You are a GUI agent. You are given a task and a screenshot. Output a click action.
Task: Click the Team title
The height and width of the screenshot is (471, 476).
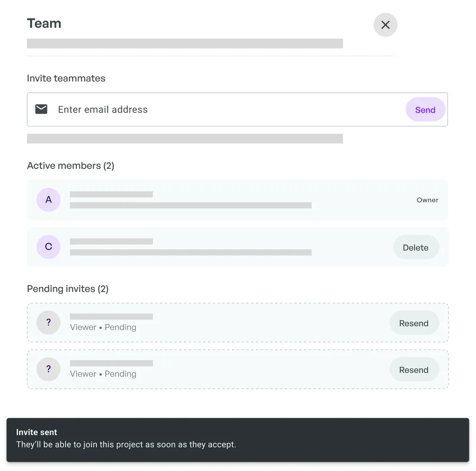coord(44,23)
